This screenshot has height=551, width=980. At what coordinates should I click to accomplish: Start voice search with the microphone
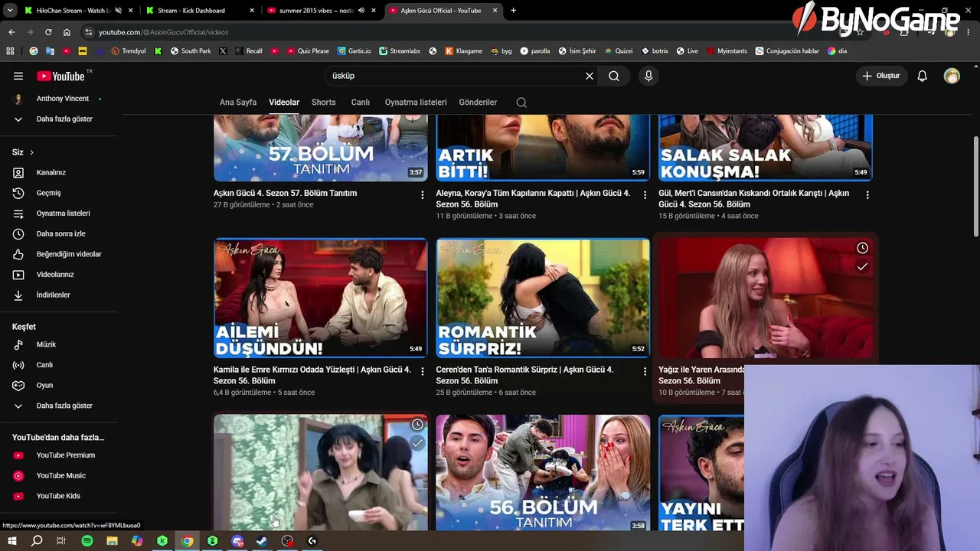648,76
